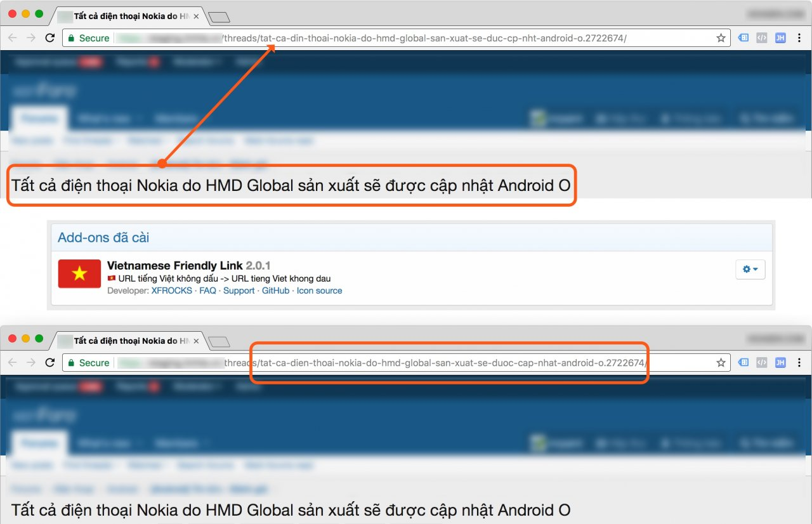Open a new tab in the upper browser

219,17
